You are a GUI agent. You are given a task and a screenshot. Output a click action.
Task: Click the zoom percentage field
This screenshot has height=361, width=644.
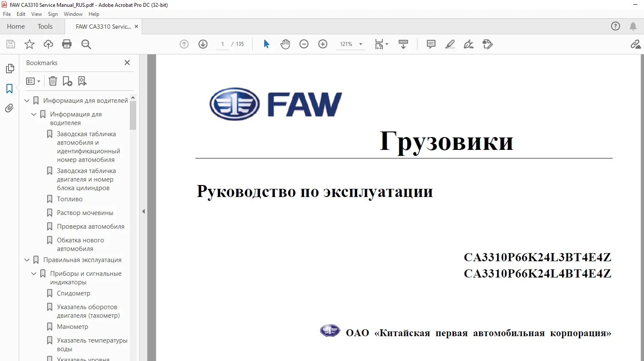[346, 44]
